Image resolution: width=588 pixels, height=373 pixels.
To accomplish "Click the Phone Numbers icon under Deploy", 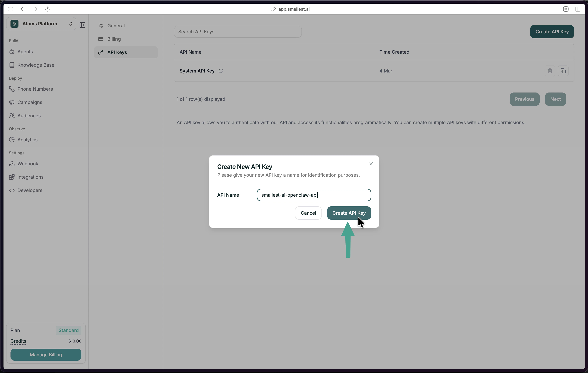I will coord(12,89).
